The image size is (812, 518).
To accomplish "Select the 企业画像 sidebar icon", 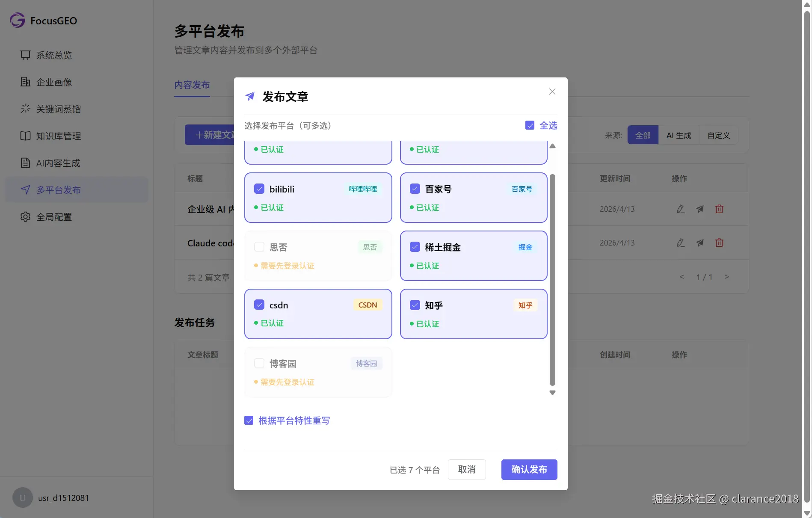I will point(26,82).
